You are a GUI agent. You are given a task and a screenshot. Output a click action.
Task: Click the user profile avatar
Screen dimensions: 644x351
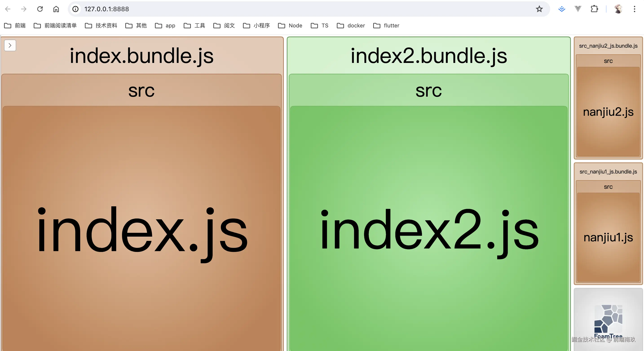(618, 9)
